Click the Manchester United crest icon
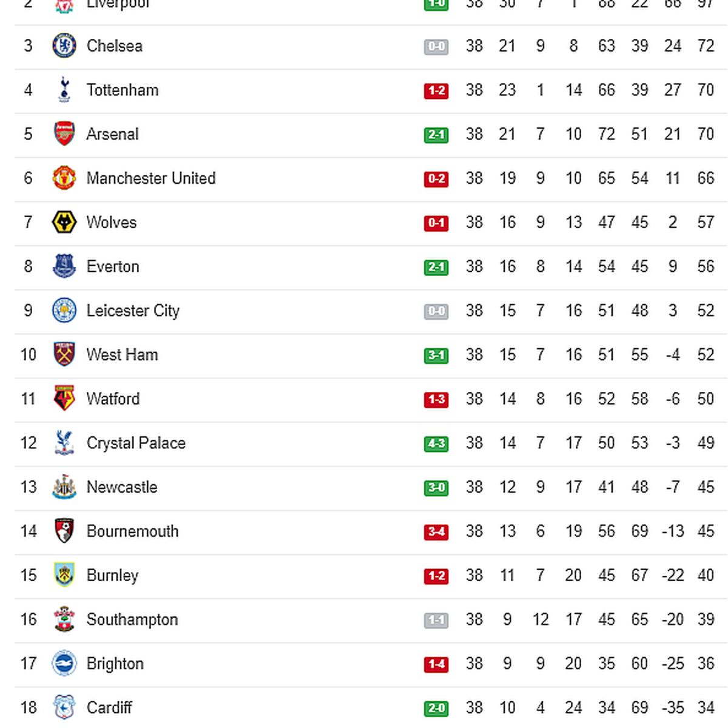 pyautogui.click(x=64, y=178)
